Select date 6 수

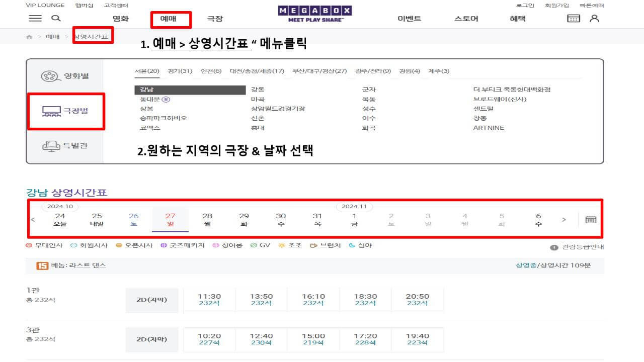coord(538,220)
